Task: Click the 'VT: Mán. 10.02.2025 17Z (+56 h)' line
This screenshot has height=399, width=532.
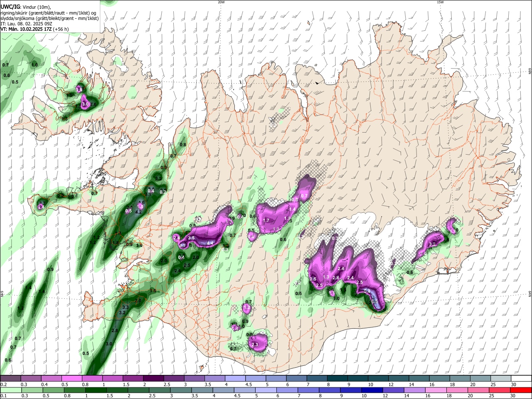Action: coord(34,29)
